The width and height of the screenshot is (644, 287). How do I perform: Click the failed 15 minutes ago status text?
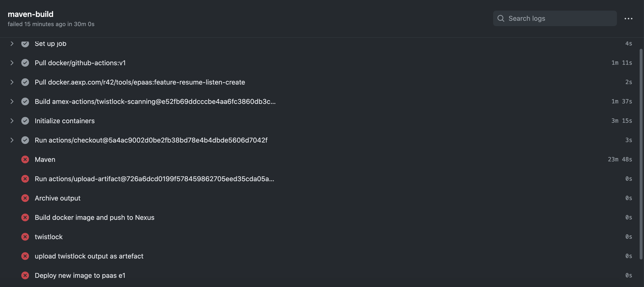coord(51,24)
